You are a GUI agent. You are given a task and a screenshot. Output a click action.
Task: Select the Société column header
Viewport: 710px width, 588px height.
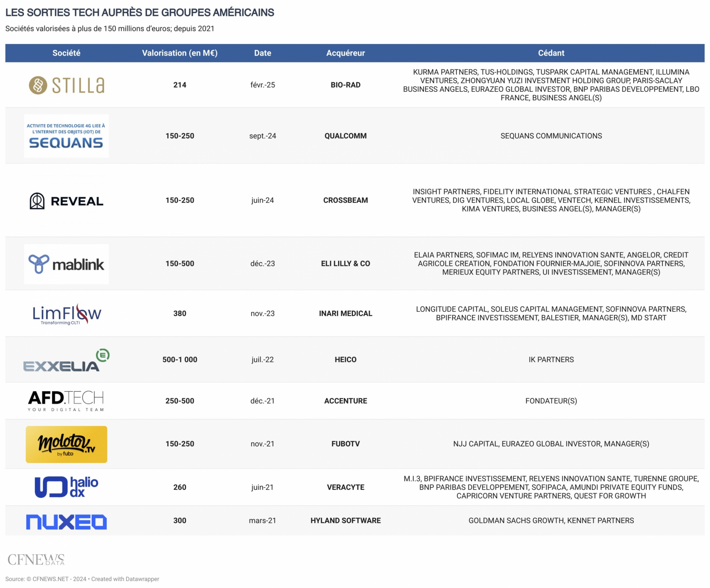point(66,53)
